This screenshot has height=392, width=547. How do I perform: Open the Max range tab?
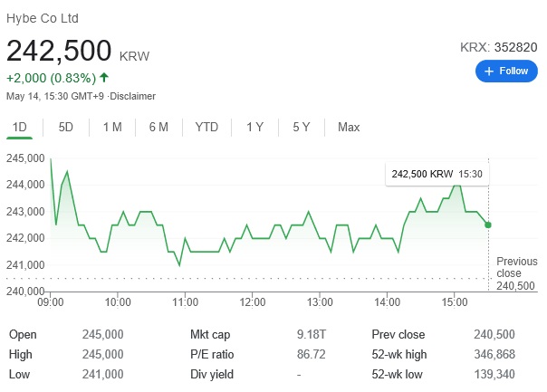[349, 127]
